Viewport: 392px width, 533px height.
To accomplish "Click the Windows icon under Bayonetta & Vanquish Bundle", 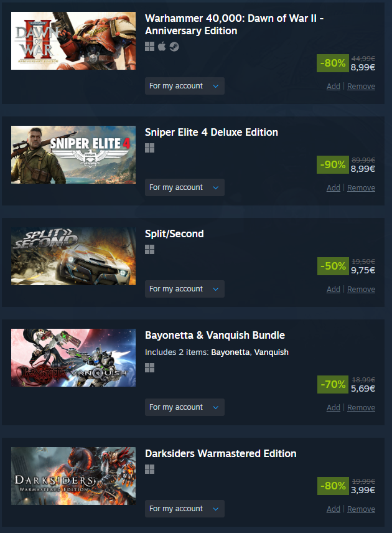I will [x=149, y=368].
